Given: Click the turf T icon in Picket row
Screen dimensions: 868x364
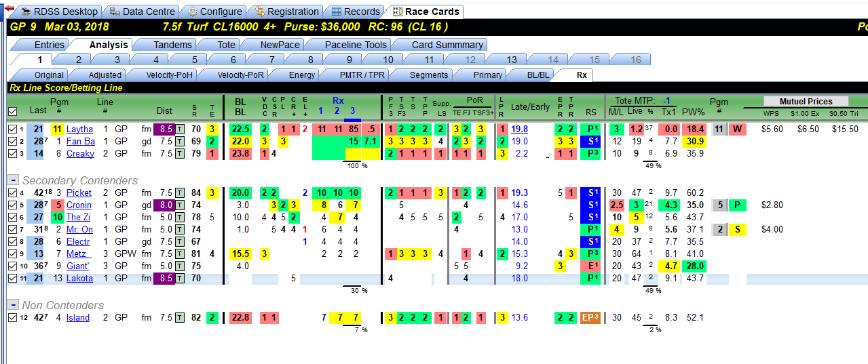Looking at the screenshot, I should pyautogui.click(x=180, y=193).
